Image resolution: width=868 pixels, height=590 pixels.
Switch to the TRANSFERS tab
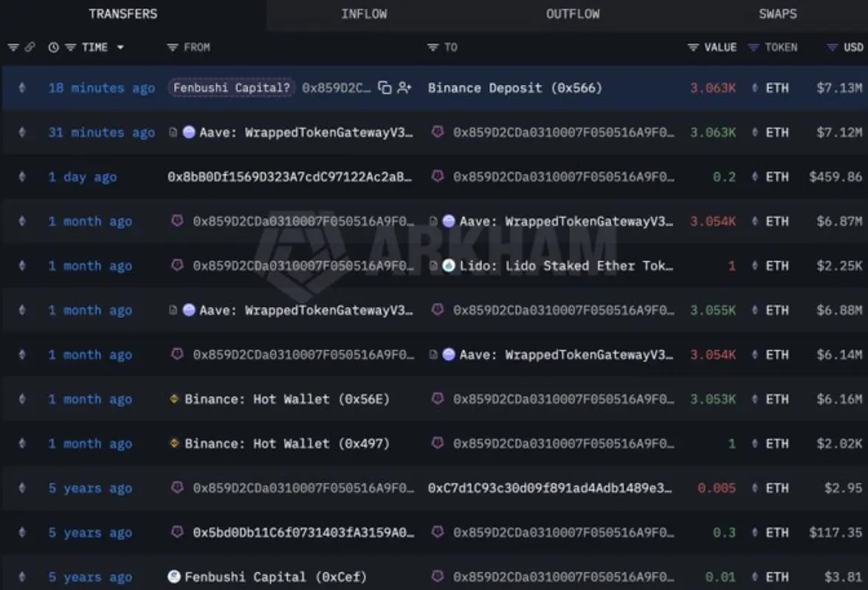pyautogui.click(x=123, y=14)
